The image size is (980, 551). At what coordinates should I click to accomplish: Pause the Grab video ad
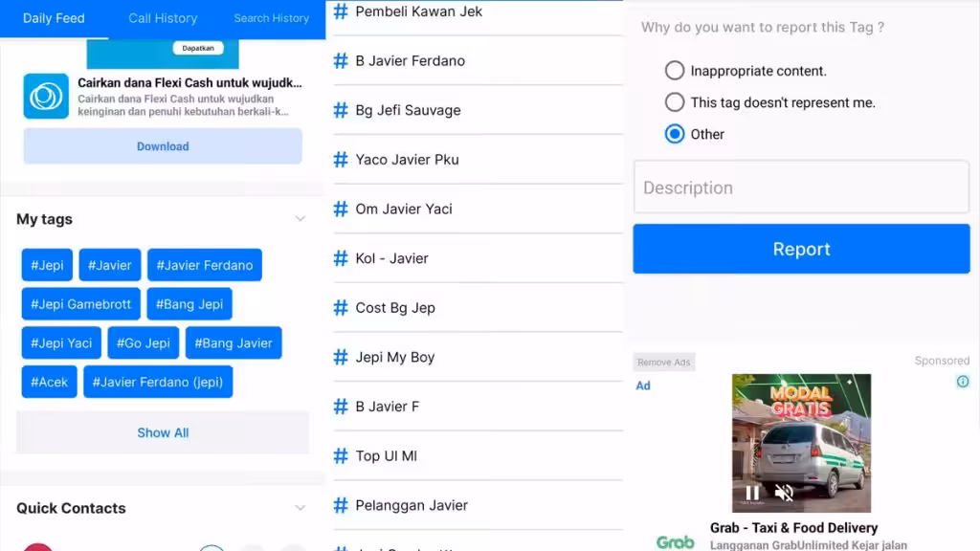click(x=752, y=493)
